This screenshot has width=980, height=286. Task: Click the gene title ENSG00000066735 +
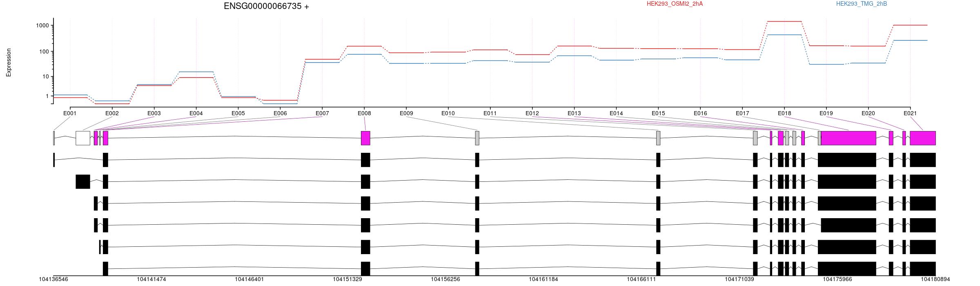pyautogui.click(x=266, y=6)
